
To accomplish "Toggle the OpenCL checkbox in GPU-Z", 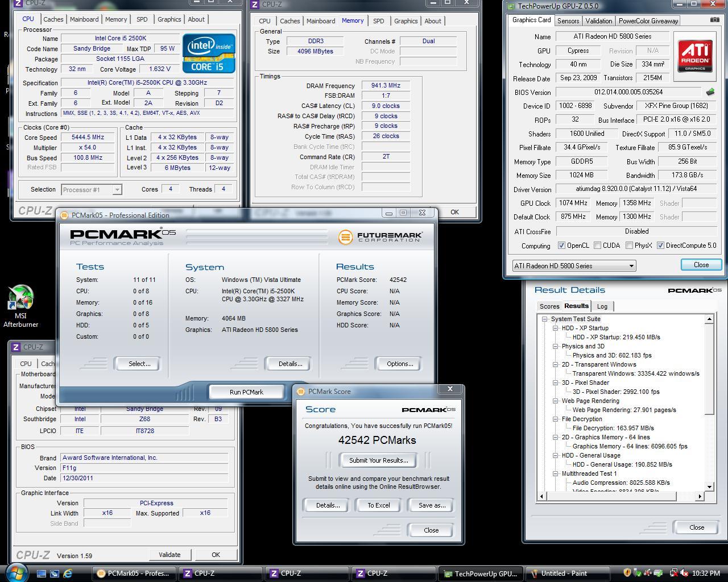I will click(x=561, y=246).
